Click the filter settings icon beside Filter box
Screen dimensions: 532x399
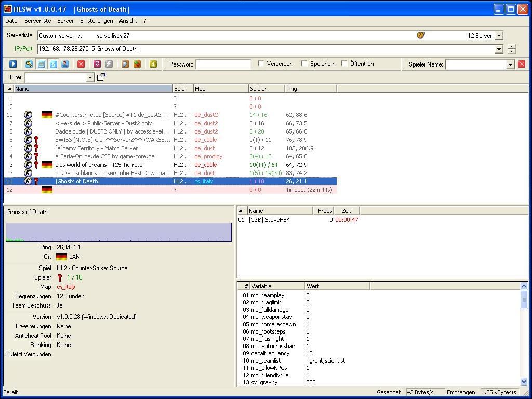pos(101,77)
